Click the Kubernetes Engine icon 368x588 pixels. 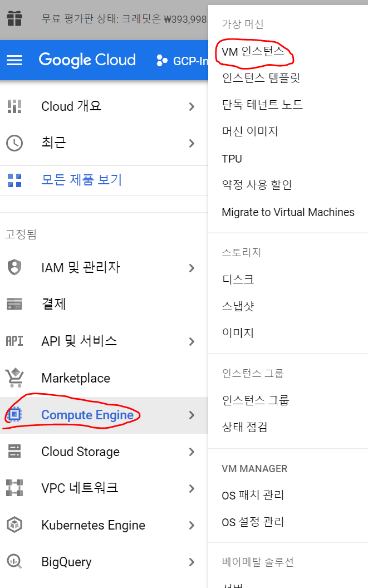[14, 525]
